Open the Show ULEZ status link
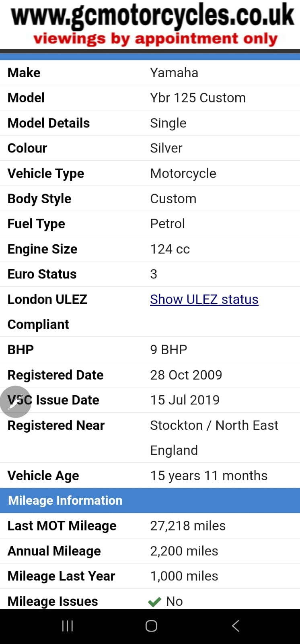This screenshot has width=300, height=644. [x=204, y=299]
